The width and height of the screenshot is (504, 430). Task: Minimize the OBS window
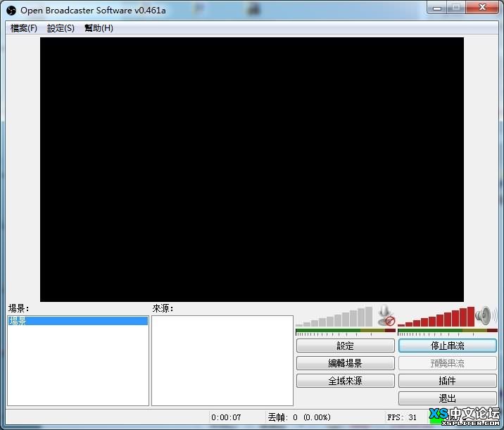(437, 8)
